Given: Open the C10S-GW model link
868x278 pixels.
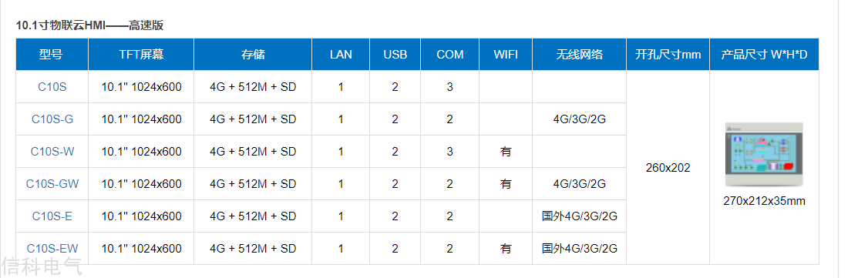Looking at the screenshot, I should point(52,184).
